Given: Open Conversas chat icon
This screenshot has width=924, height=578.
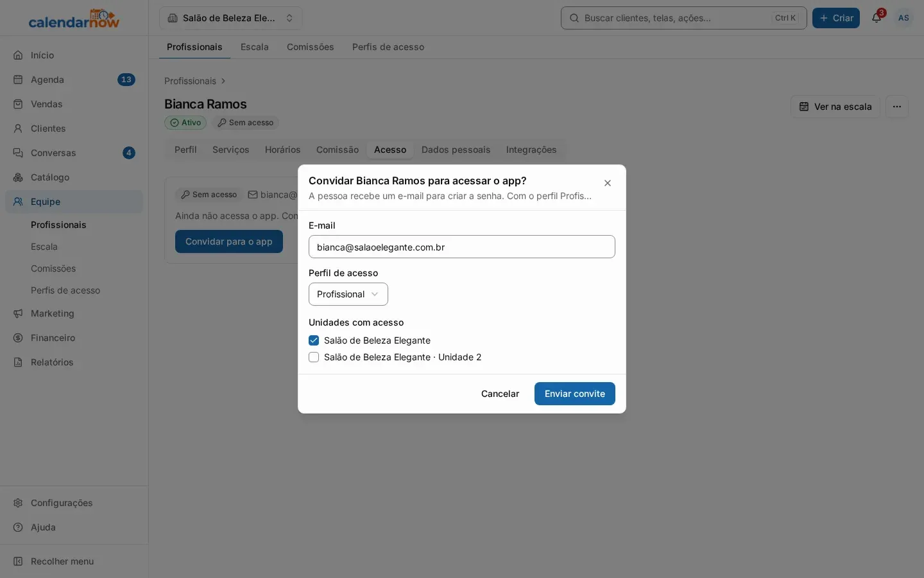Looking at the screenshot, I should [x=18, y=153].
